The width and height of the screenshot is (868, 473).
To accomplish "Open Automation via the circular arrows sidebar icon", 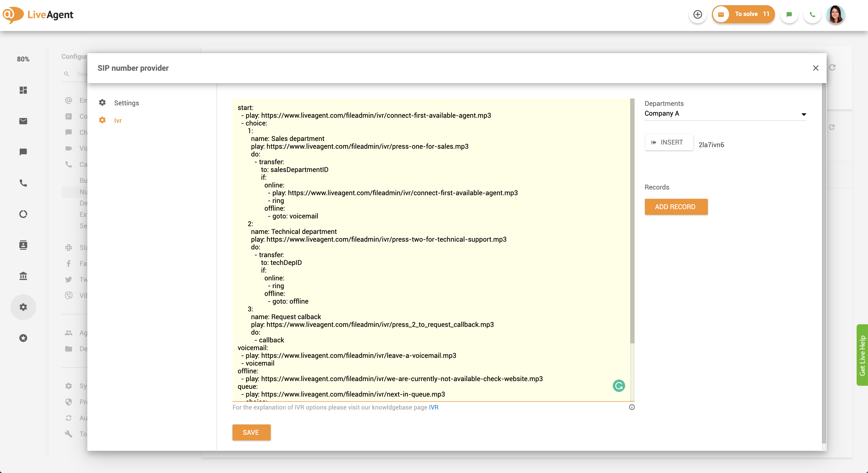I will click(x=23, y=214).
